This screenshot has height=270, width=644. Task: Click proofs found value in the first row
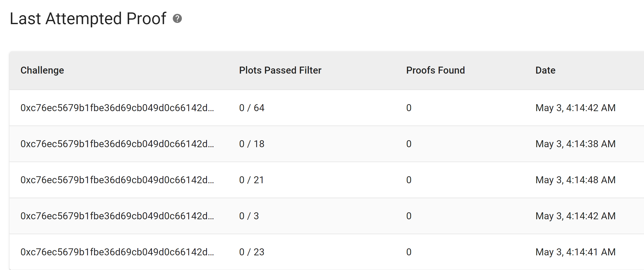409,108
